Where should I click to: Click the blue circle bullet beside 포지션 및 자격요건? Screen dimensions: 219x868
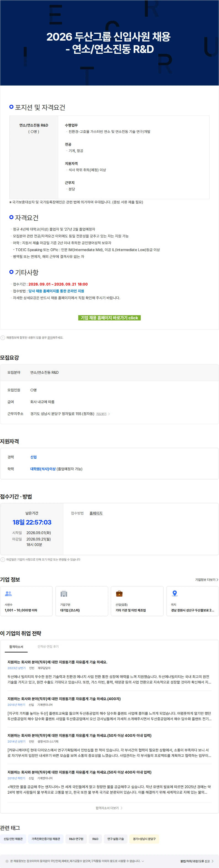[11, 107]
